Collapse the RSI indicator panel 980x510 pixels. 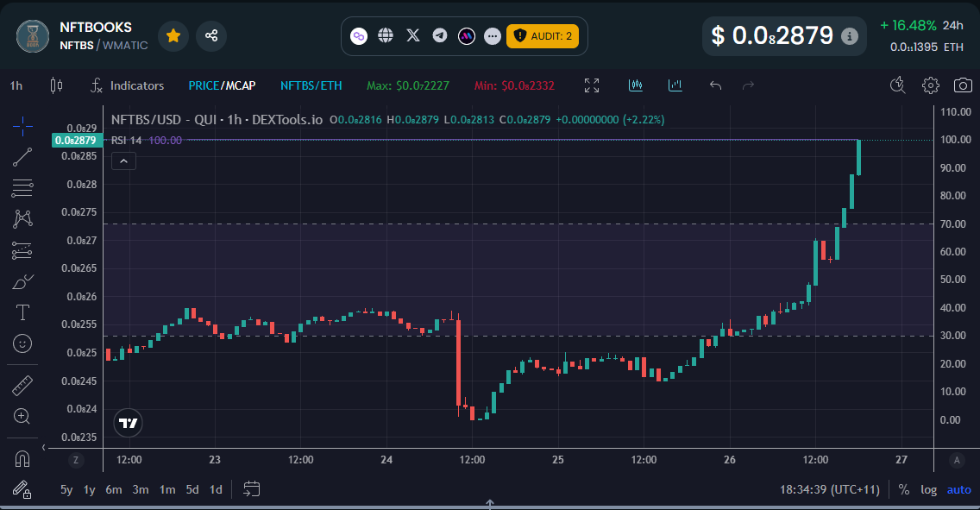coord(123,161)
